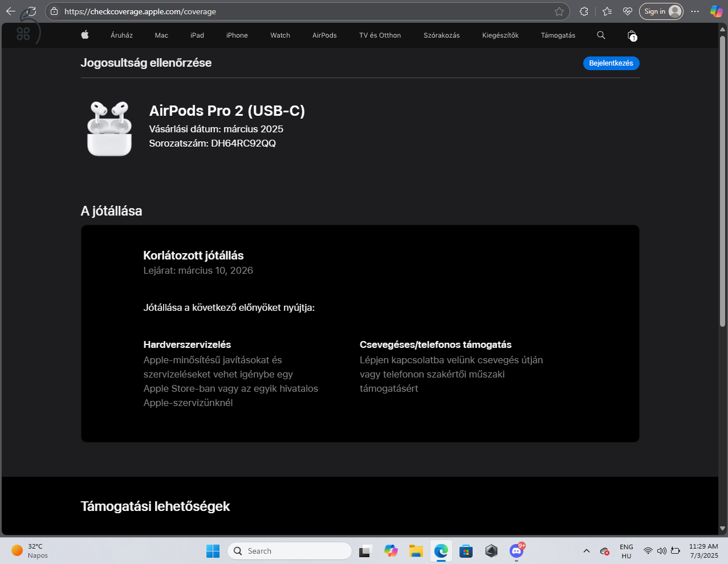Click the AirPods Pro 2 (USB-C) title
This screenshot has width=728, height=564.
227,111
